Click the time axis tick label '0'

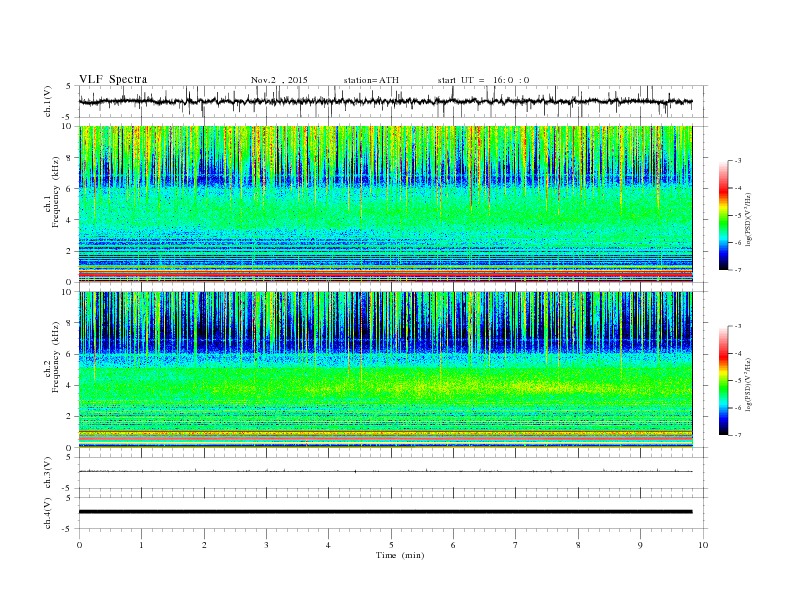point(79,545)
